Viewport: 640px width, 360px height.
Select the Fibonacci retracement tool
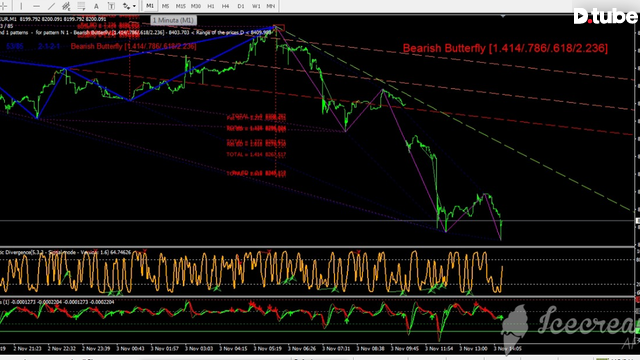[x=81, y=6]
